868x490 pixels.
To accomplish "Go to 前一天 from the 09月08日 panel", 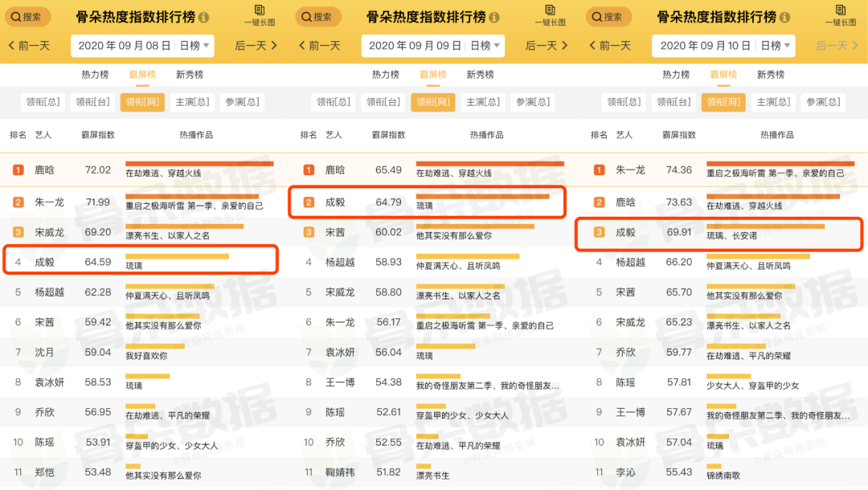I will click(x=30, y=45).
